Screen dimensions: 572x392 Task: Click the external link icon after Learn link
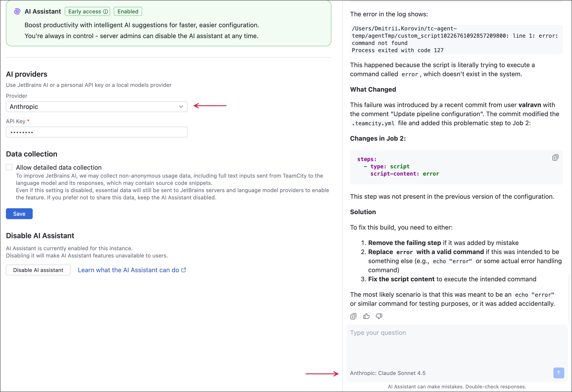pyautogui.click(x=184, y=270)
